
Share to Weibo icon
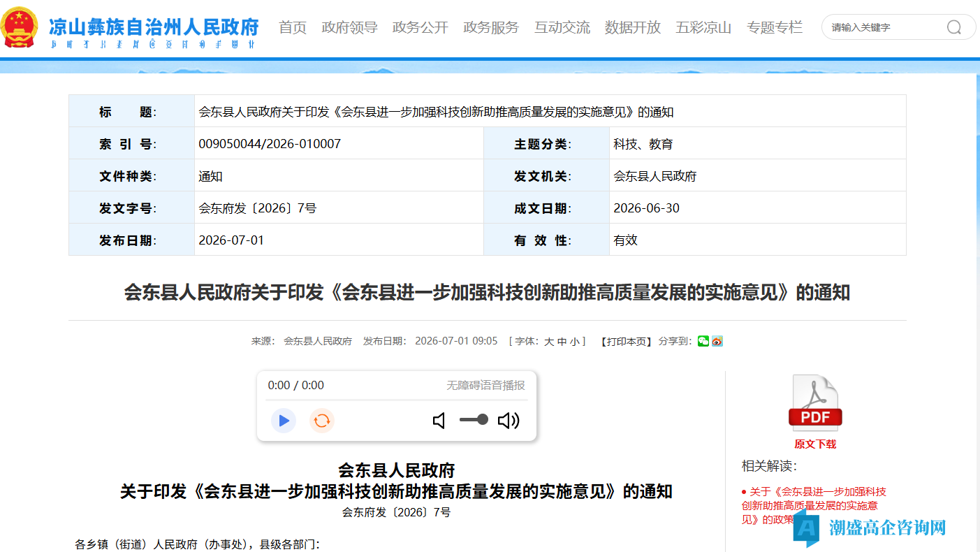(x=717, y=341)
